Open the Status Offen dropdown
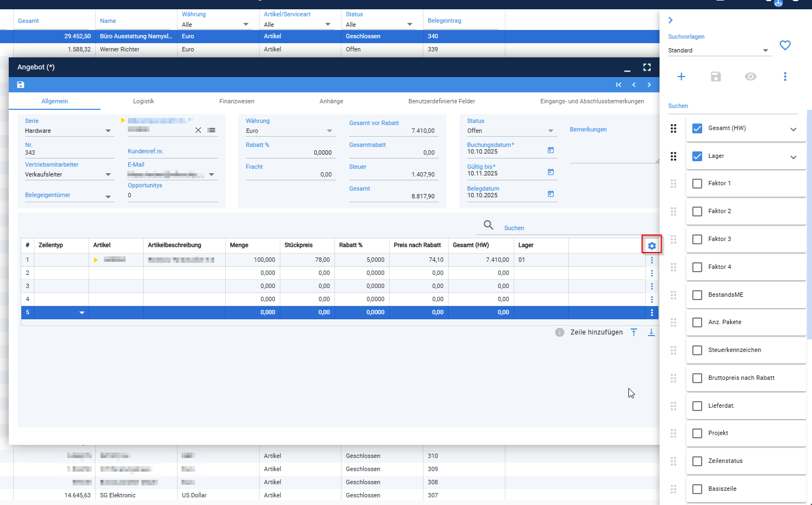The image size is (812, 505). 510,131
